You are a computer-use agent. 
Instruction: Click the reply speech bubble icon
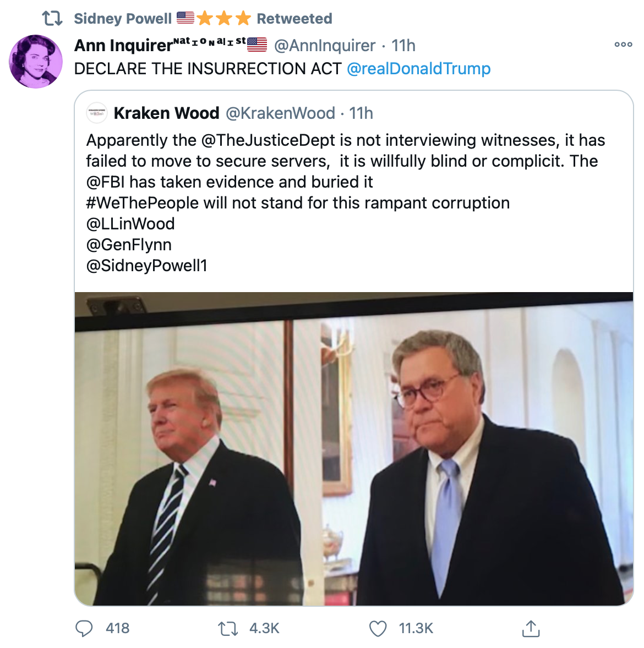(x=84, y=628)
